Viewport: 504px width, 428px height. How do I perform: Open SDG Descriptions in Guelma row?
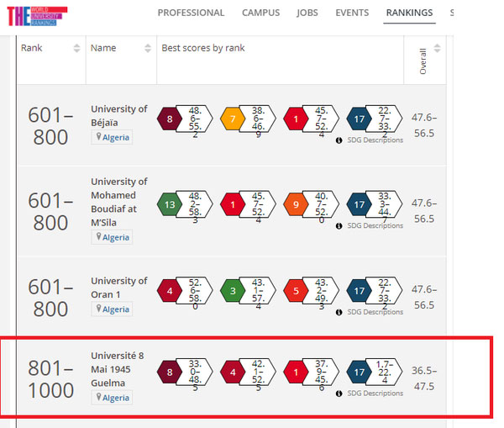point(375,394)
